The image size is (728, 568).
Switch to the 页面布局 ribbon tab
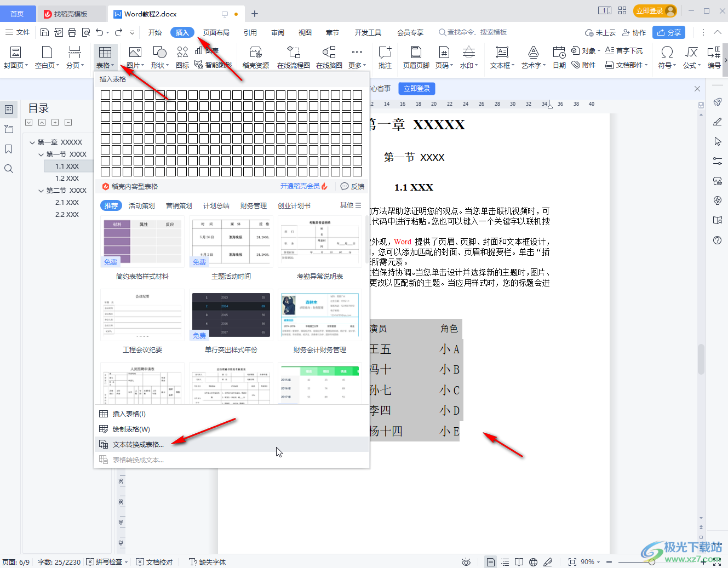click(x=216, y=32)
